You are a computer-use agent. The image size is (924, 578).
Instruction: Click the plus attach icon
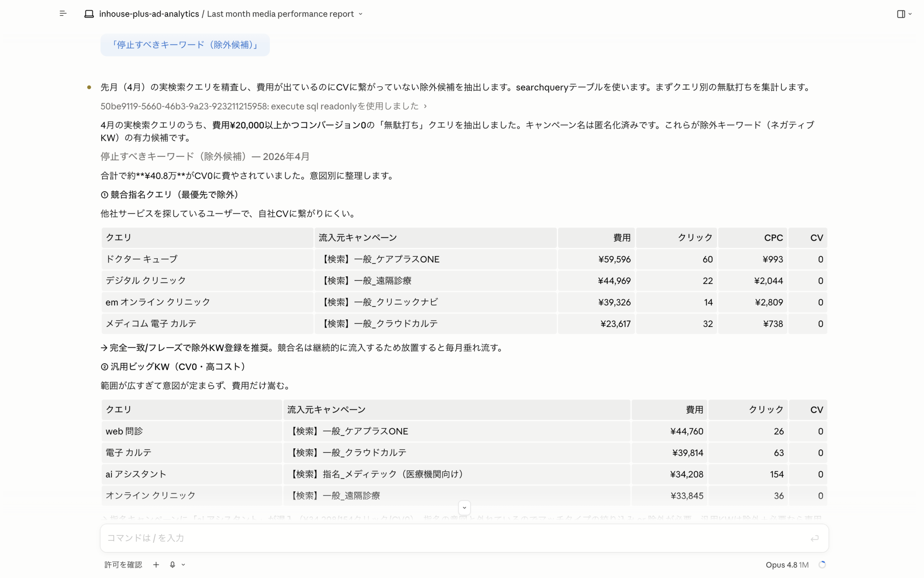click(156, 565)
